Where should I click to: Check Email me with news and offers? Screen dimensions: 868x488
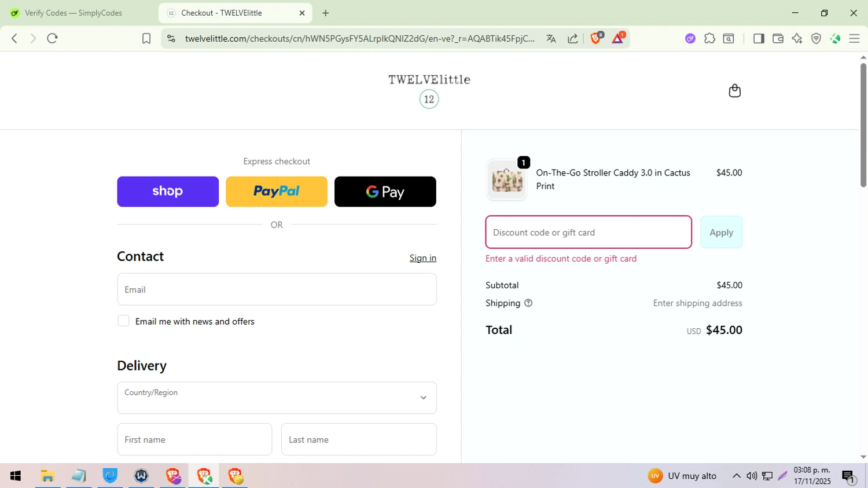pyautogui.click(x=123, y=321)
